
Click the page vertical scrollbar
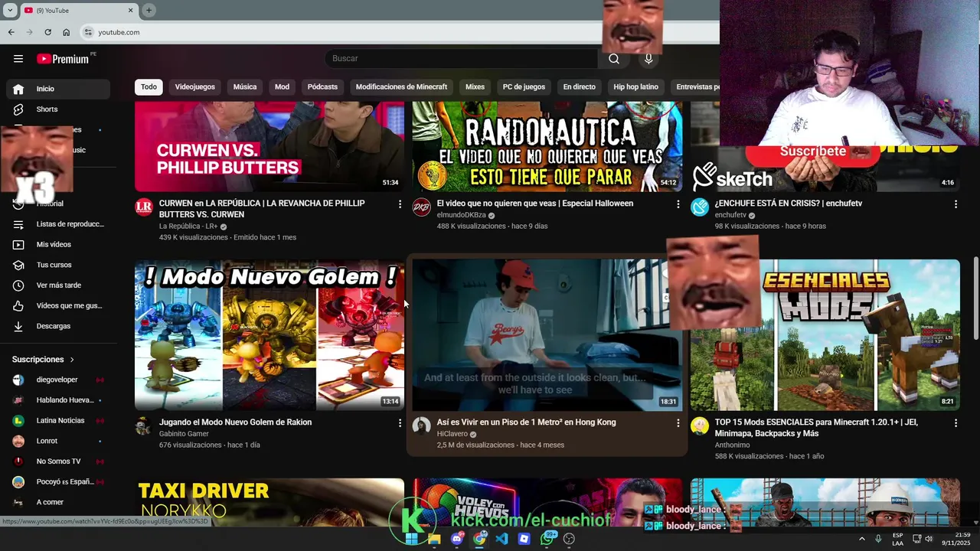(975, 298)
